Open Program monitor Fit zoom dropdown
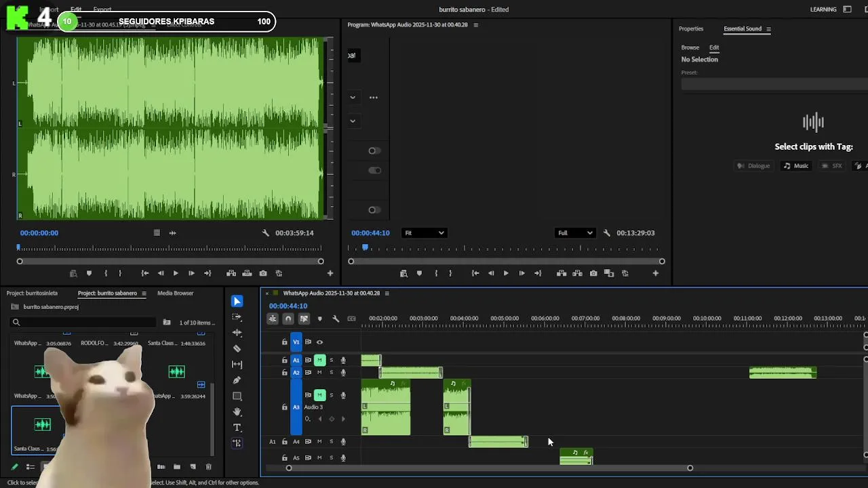The width and height of the screenshot is (868, 488). pos(424,233)
